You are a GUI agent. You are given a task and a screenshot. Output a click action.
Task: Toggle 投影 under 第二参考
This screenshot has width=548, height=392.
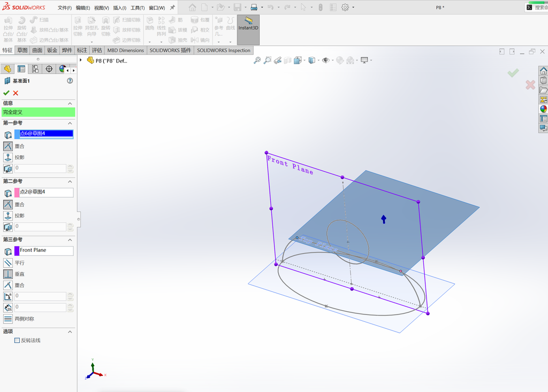8,216
